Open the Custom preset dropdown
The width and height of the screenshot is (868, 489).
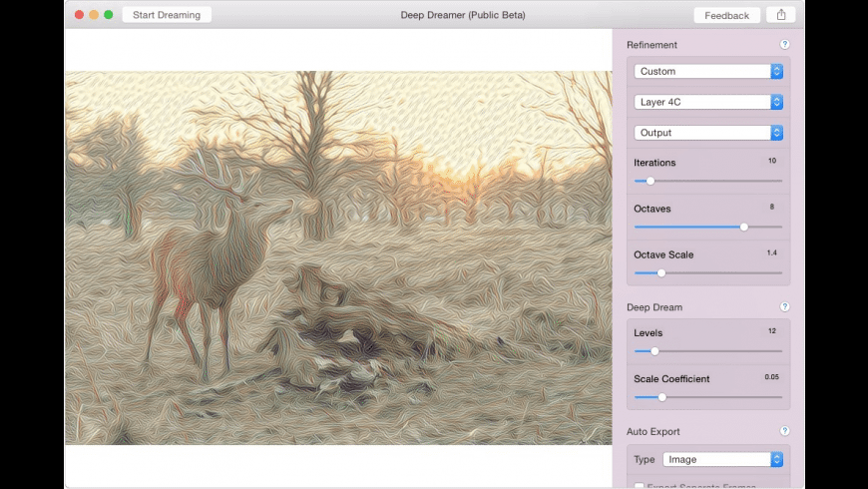pyautogui.click(x=708, y=71)
